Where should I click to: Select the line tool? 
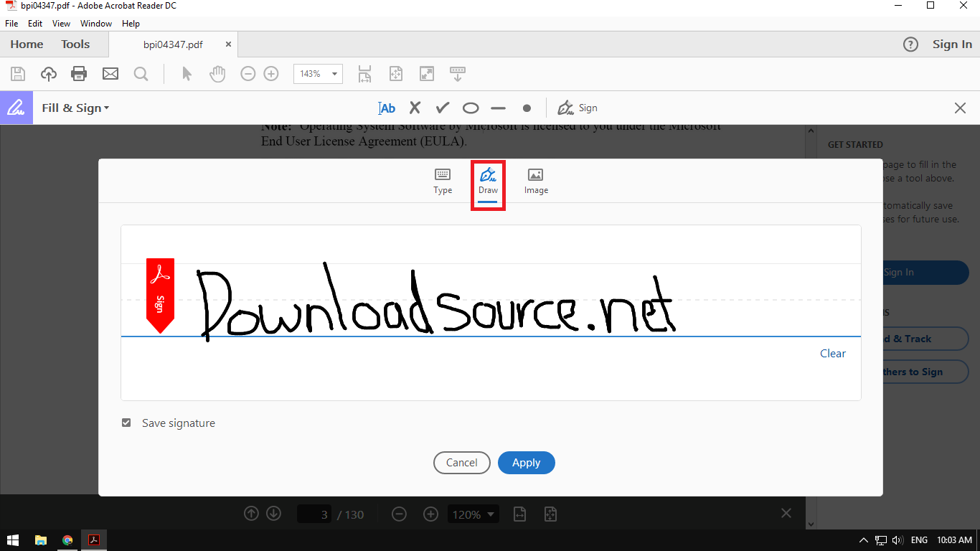(x=499, y=108)
